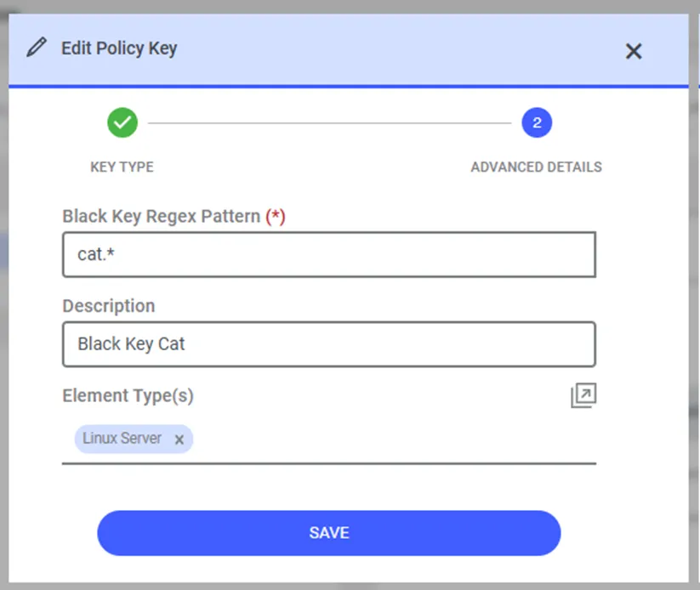Go back to KEY TYPE step label
This screenshot has height=590, width=700.
(122, 167)
